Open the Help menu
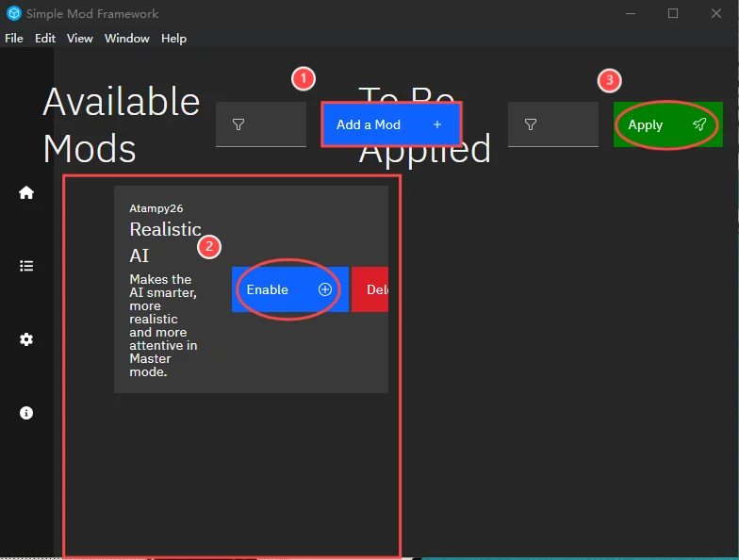This screenshot has height=560, width=739. pos(173,39)
